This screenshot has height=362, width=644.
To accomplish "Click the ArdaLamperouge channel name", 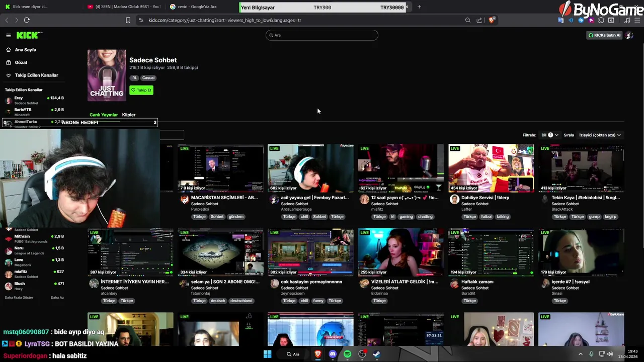I will click(296, 209).
